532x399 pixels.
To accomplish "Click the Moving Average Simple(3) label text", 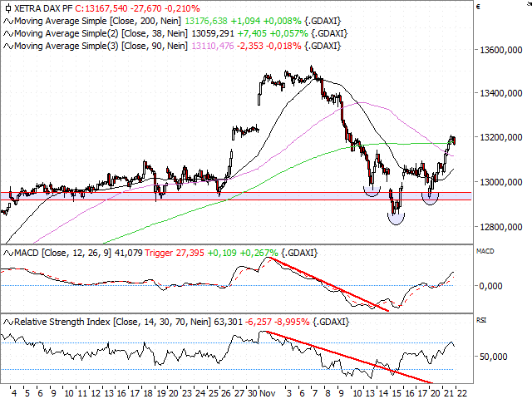I will pos(101,46).
